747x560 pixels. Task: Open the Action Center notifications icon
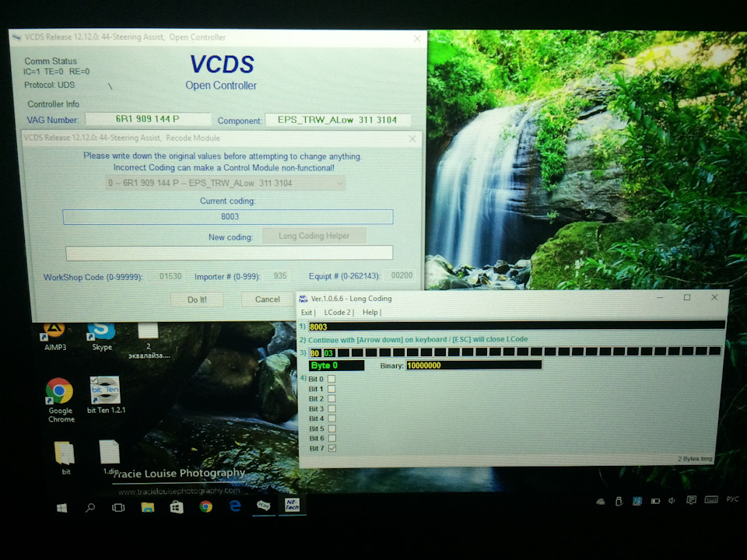click(x=691, y=500)
